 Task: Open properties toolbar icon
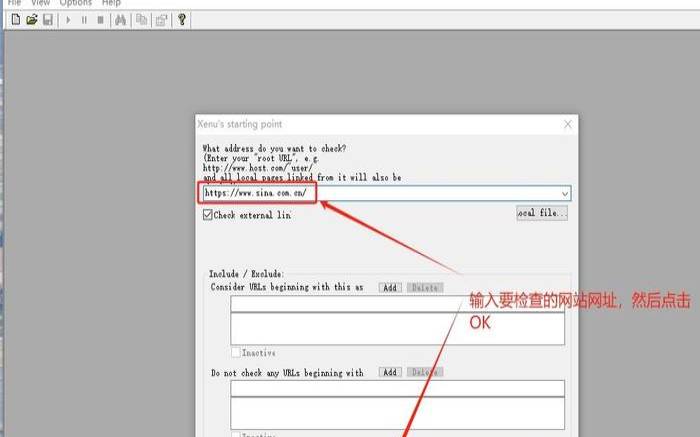162,20
